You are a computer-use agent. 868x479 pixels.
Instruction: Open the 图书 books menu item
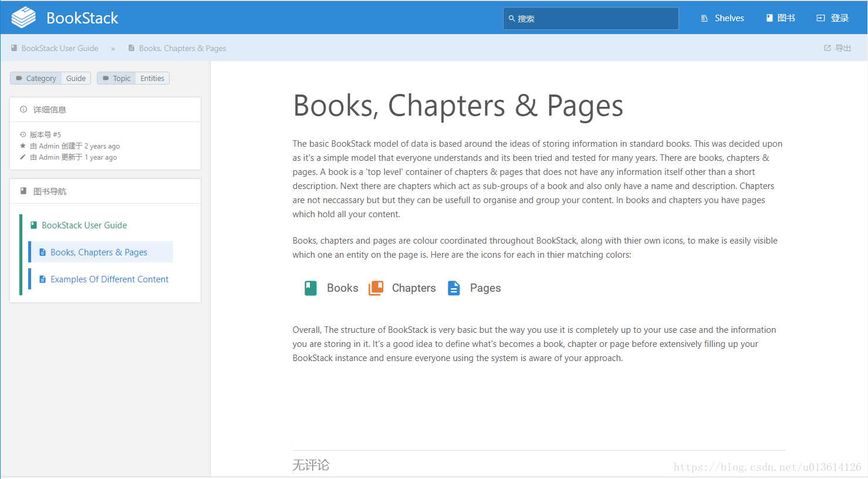pyautogui.click(x=781, y=18)
